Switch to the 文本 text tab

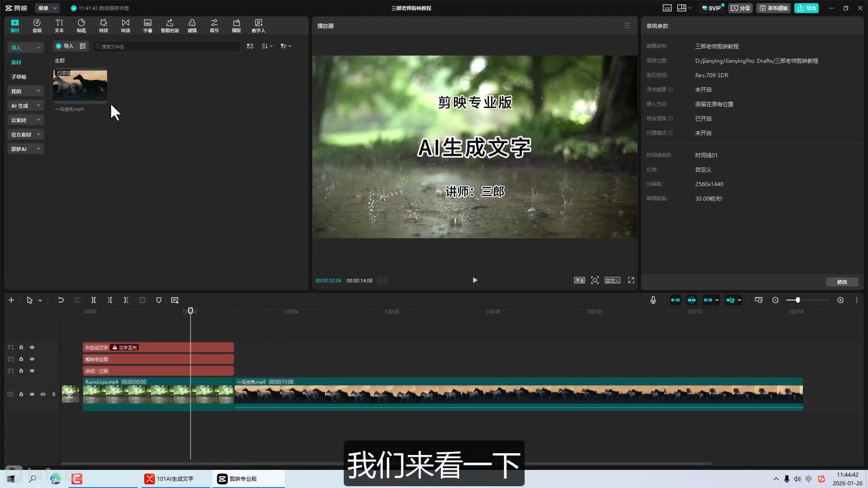pos(59,26)
